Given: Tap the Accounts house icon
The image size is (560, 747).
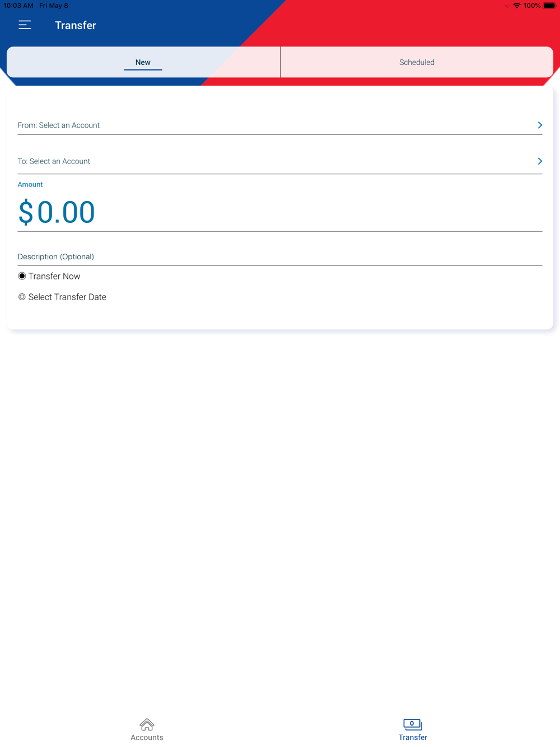Looking at the screenshot, I should (147, 725).
